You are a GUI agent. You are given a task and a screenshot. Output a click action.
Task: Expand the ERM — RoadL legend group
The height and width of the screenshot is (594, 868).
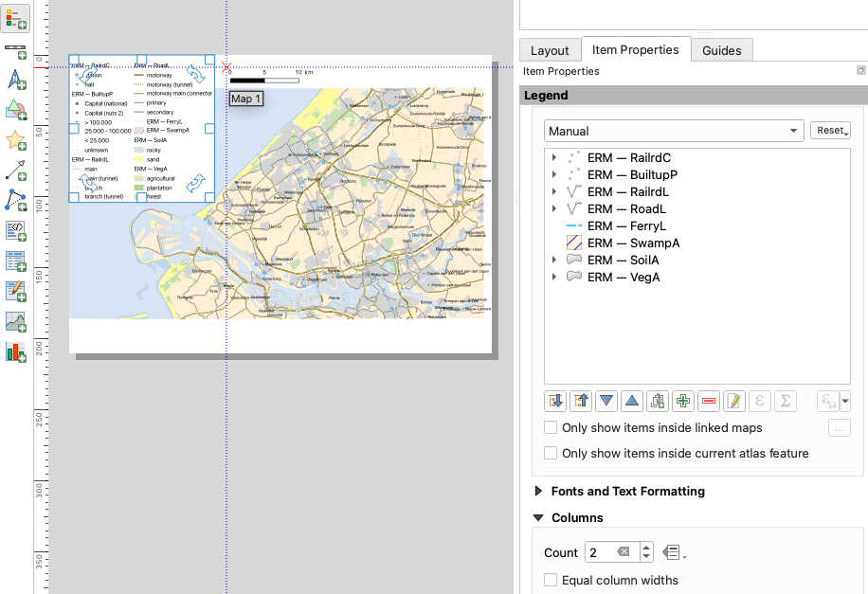[553, 209]
